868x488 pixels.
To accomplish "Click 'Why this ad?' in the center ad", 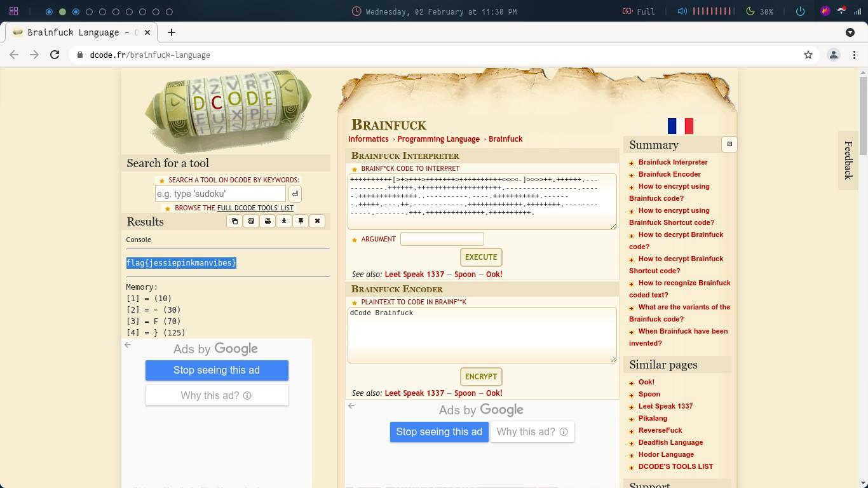I will coord(532,432).
